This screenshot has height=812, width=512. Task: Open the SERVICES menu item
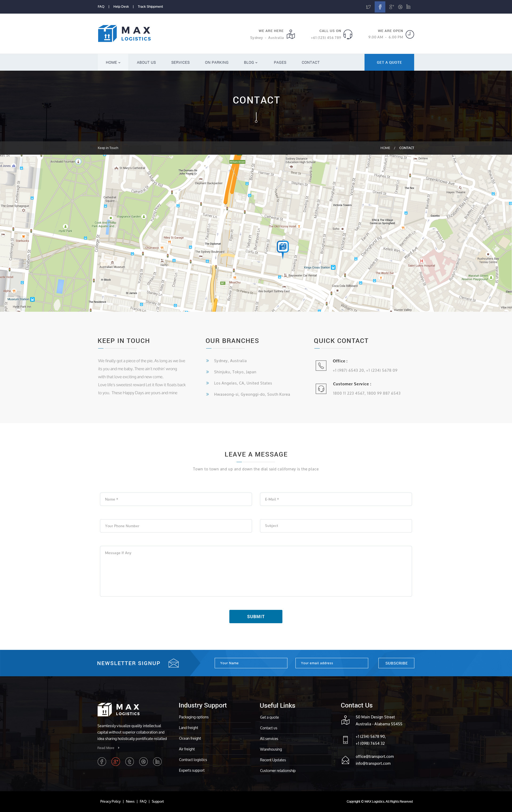tap(180, 62)
